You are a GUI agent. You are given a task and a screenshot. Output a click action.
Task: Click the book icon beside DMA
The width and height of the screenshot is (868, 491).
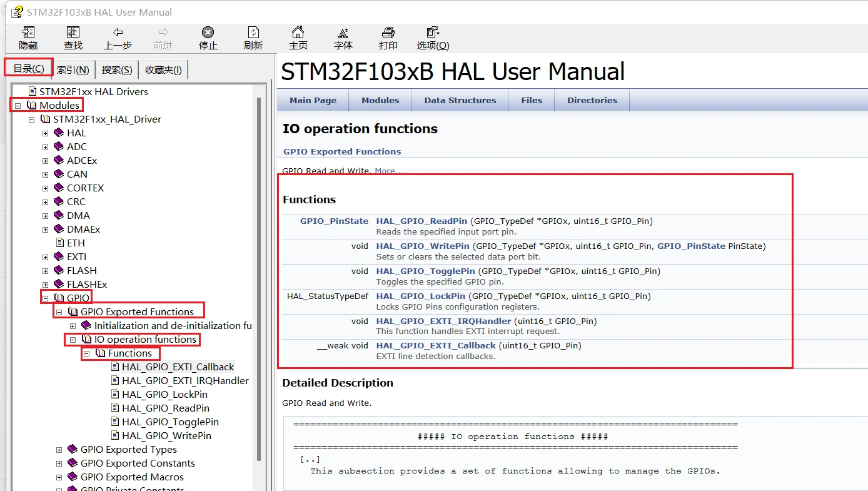coord(59,215)
